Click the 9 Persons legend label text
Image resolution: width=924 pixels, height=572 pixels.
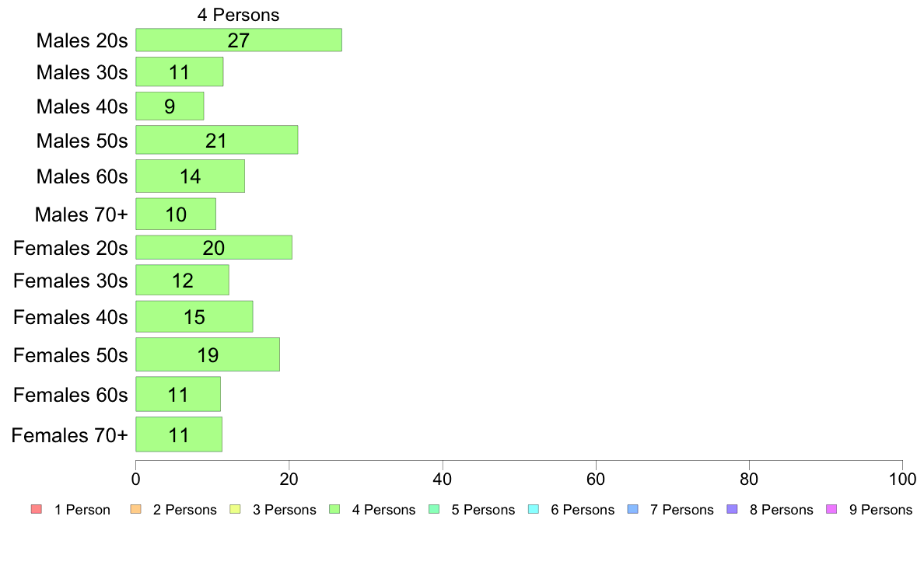880,510
